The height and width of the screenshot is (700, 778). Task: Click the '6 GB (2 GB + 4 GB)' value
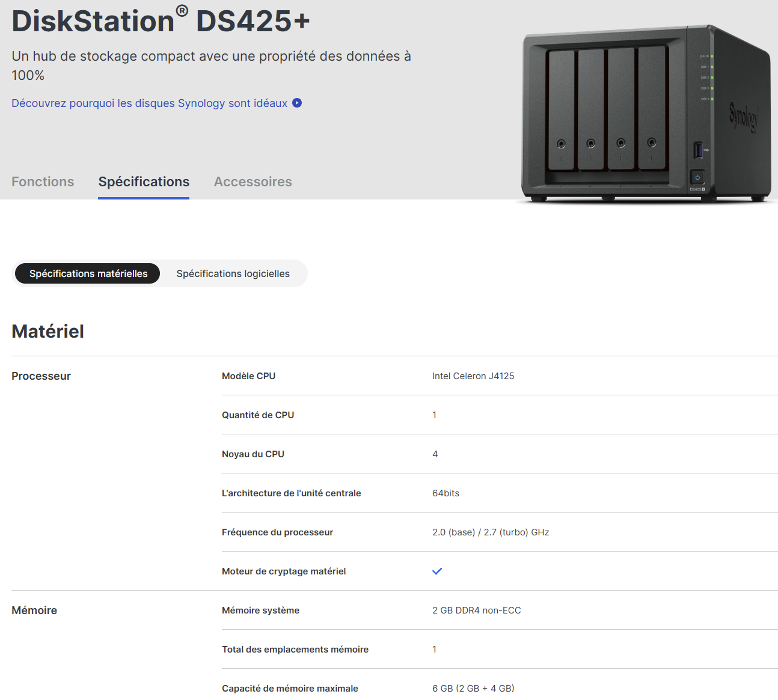tap(473, 689)
